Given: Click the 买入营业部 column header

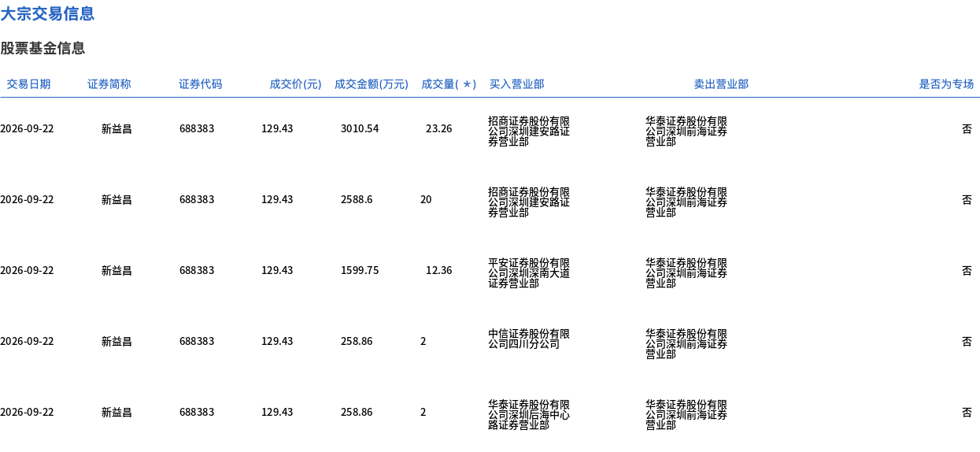Looking at the screenshot, I should [x=516, y=84].
